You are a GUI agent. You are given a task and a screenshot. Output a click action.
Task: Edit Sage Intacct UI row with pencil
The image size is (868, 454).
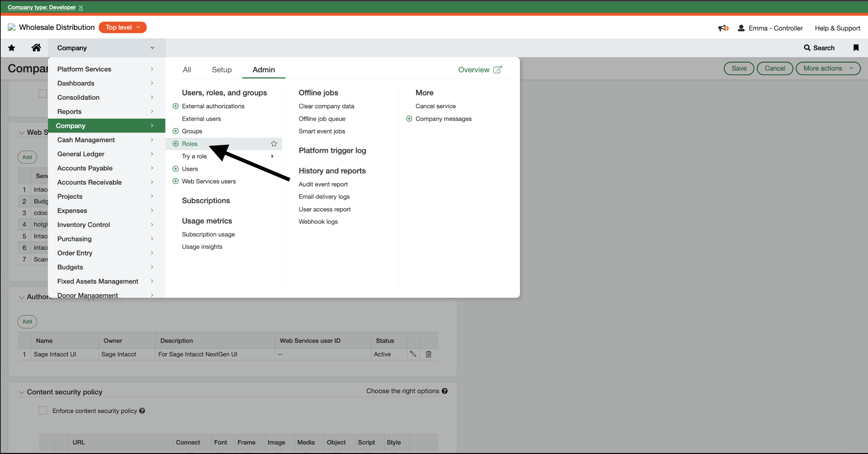point(413,354)
